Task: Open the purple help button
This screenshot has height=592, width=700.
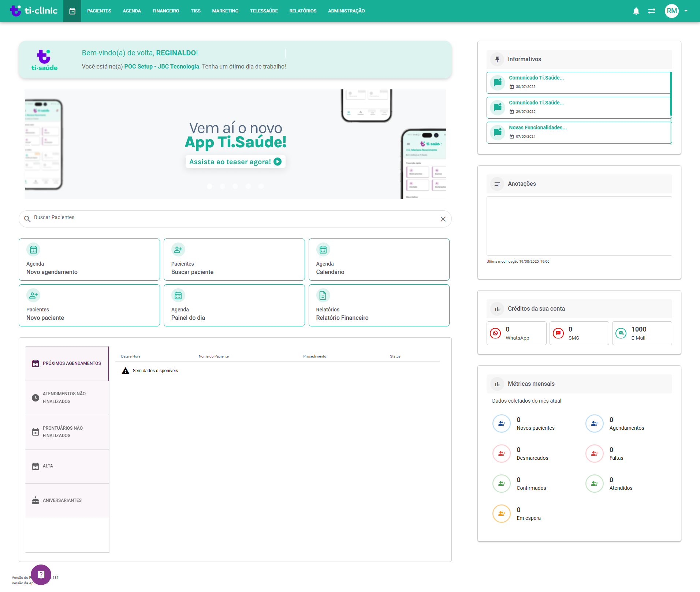Action: [x=41, y=575]
